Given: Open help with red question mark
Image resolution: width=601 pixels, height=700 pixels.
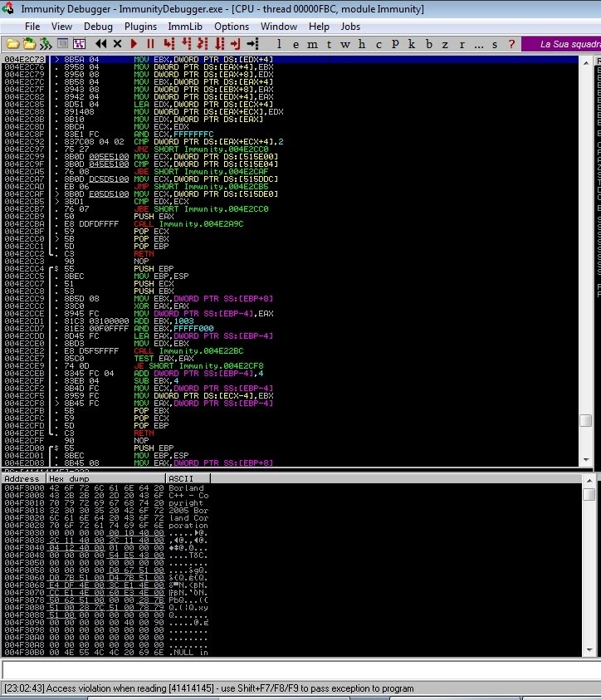Looking at the screenshot, I should pos(512,44).
